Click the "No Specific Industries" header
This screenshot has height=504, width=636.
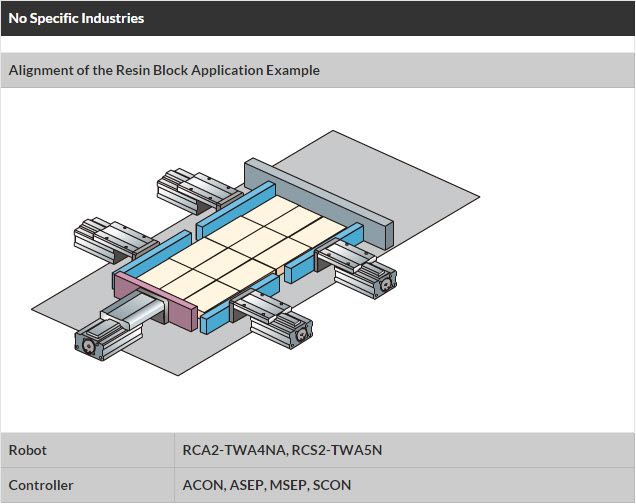76,18
